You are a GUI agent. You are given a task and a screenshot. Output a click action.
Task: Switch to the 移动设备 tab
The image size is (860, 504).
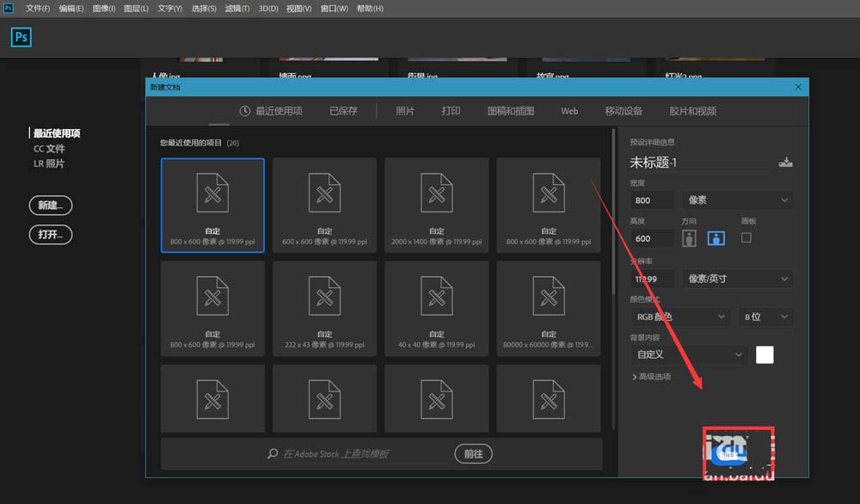point(623,111)
